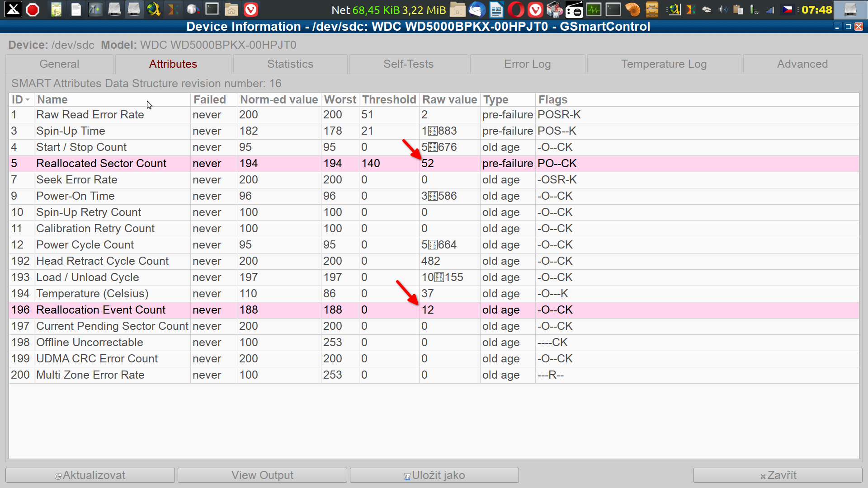Sort table by ID column header
This screenshot has width=868, height=488.
20,99
